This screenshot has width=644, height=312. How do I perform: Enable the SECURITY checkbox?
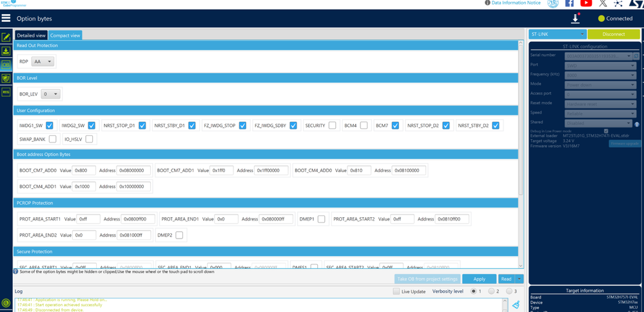coord(332,125)
